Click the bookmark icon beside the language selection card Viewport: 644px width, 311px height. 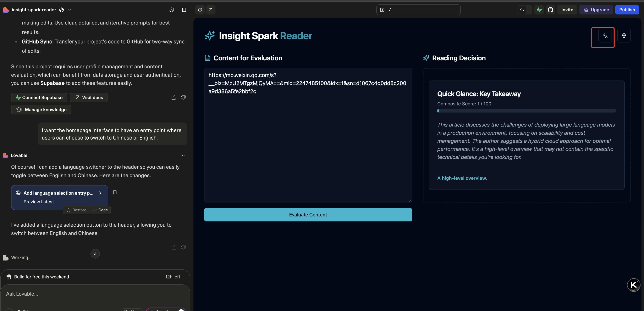[x=115, y=193]
